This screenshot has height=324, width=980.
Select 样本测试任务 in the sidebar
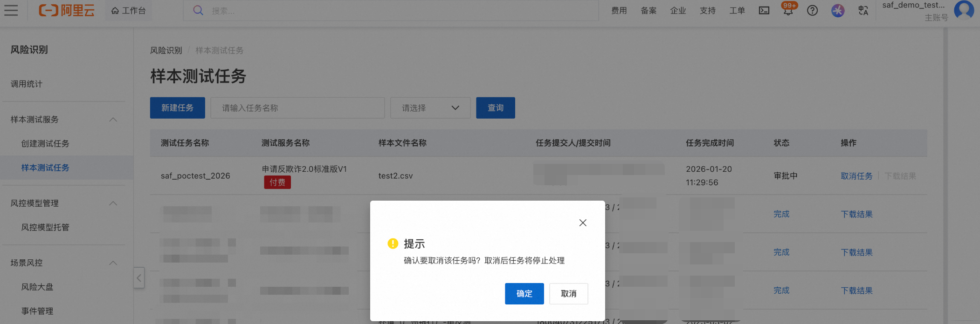click(x=67, y=168)
